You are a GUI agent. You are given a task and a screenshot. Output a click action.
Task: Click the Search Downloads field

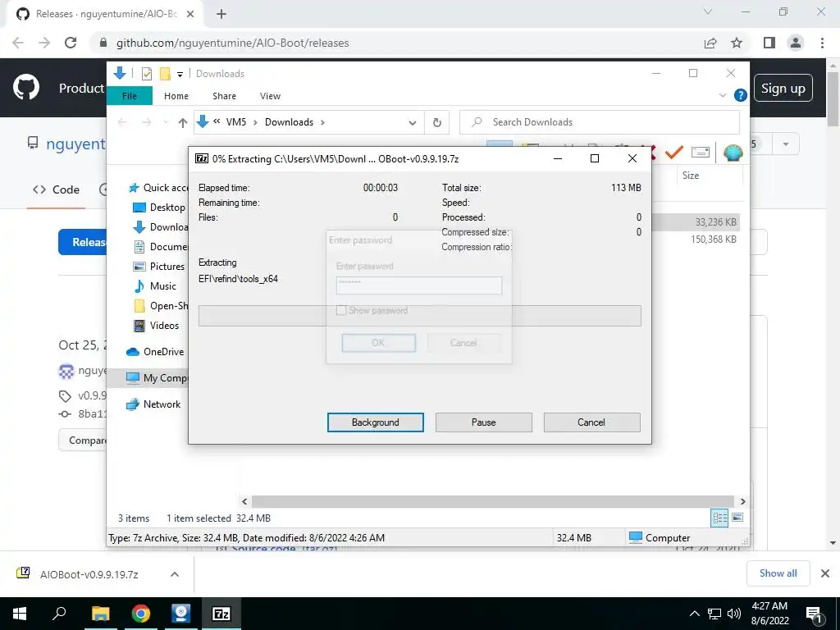click(600, 122)
